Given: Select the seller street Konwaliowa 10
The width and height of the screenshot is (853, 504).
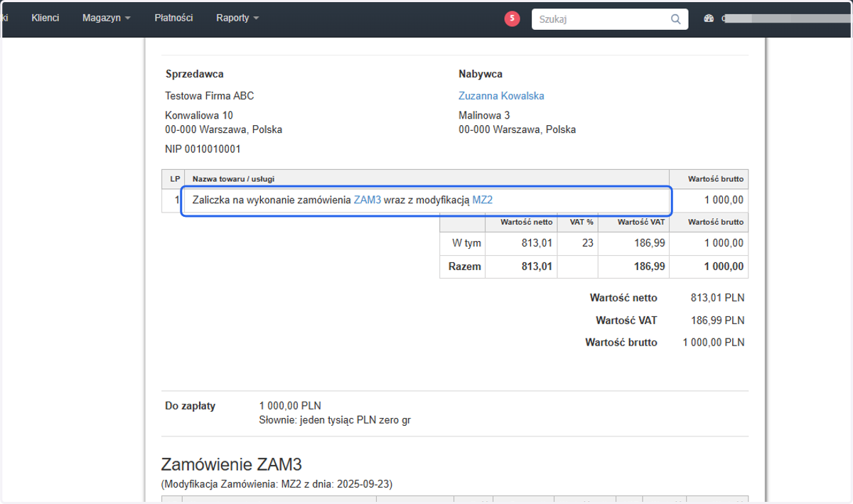Looking at the screenshot, I should 199,115.
